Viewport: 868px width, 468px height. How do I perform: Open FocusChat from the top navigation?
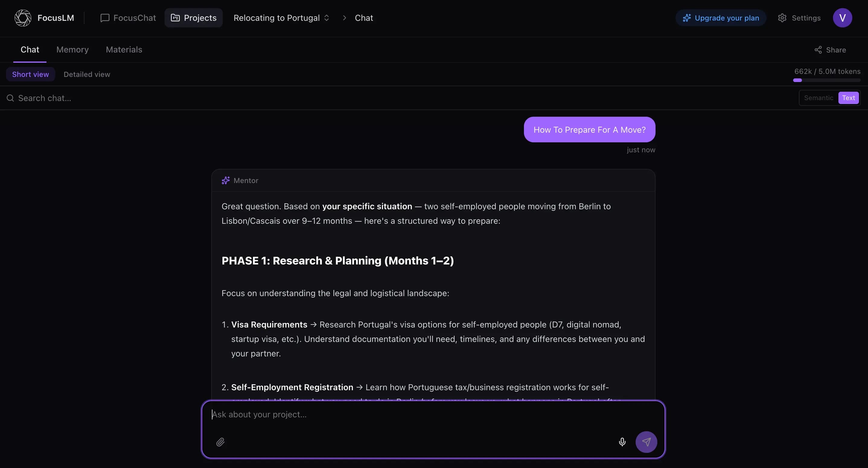(x=128, y=18)
